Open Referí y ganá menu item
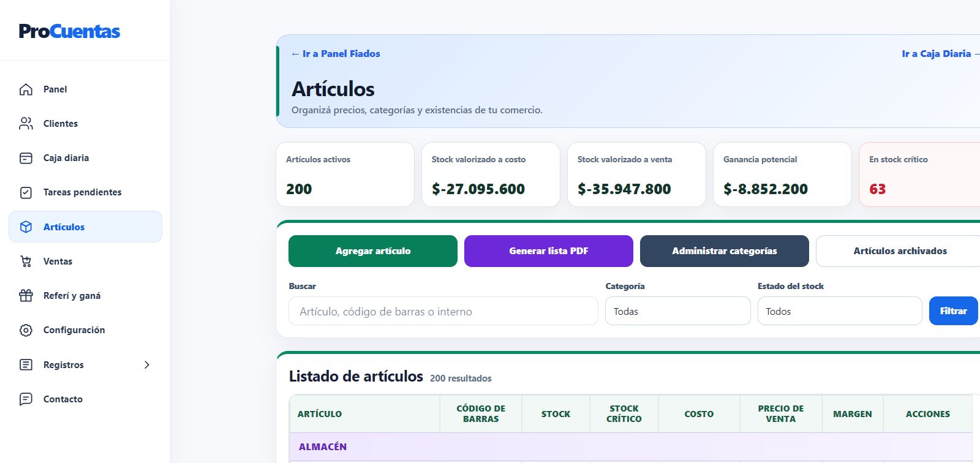 tap(85, 296)
